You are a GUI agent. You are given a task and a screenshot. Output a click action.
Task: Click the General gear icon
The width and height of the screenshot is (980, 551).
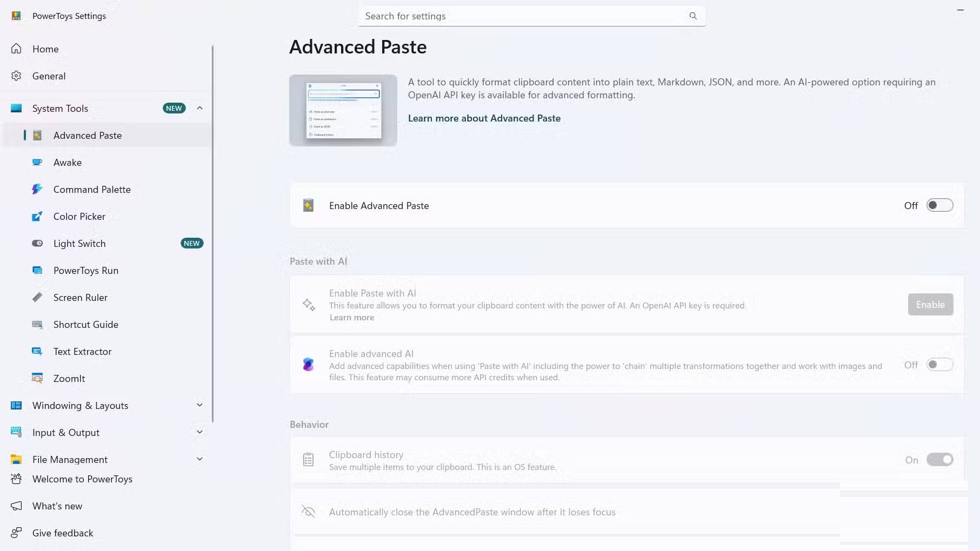point(16,76)
